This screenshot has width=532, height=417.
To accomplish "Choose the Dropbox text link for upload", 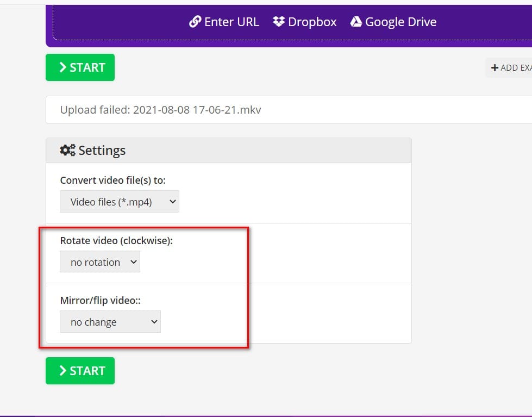I will pos(312,22).
